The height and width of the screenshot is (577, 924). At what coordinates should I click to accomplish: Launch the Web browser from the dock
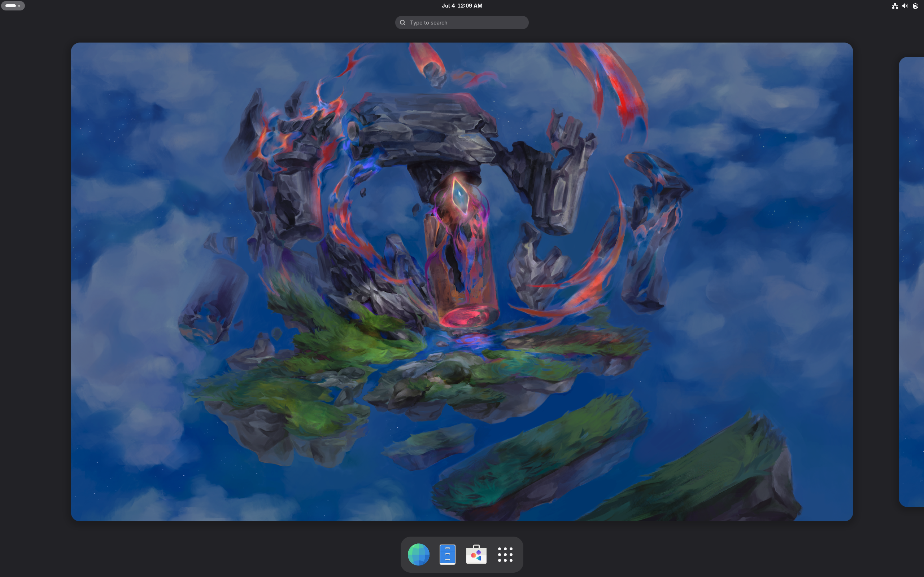coord(418,554)
